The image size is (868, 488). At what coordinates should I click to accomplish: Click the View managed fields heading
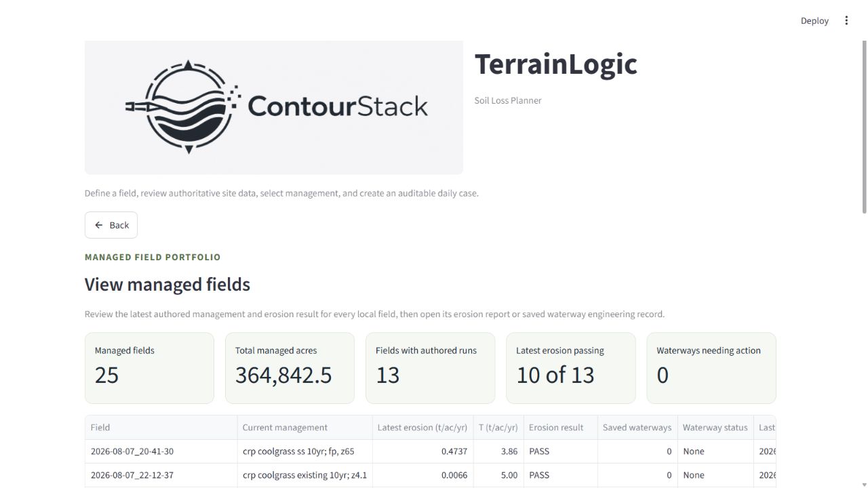point(167,284)
